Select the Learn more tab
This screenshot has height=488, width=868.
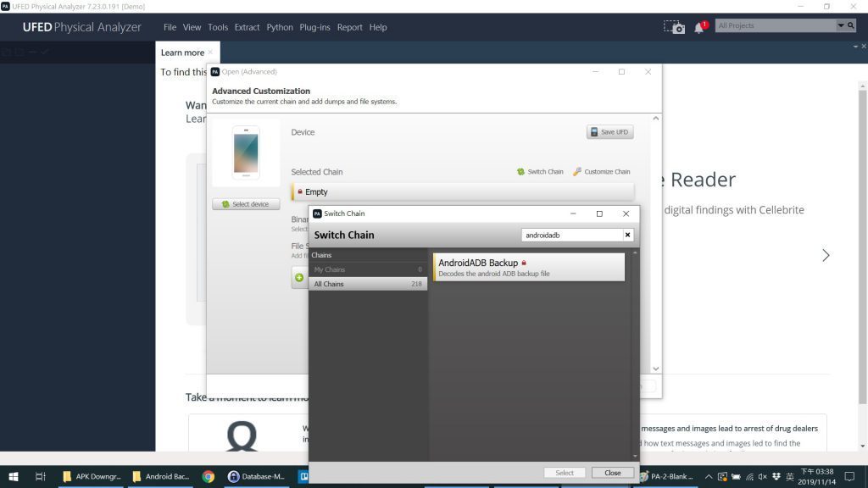click(x=182, y=53)
